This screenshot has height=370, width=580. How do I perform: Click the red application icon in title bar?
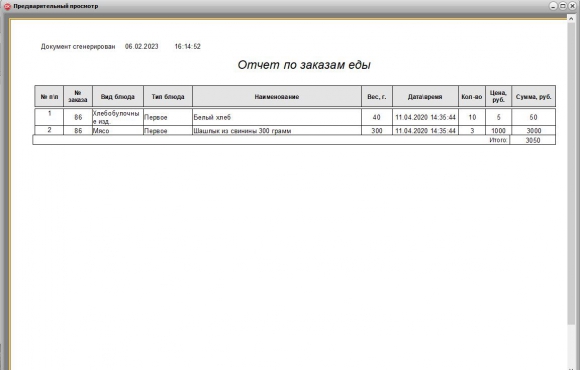(7, 6)
